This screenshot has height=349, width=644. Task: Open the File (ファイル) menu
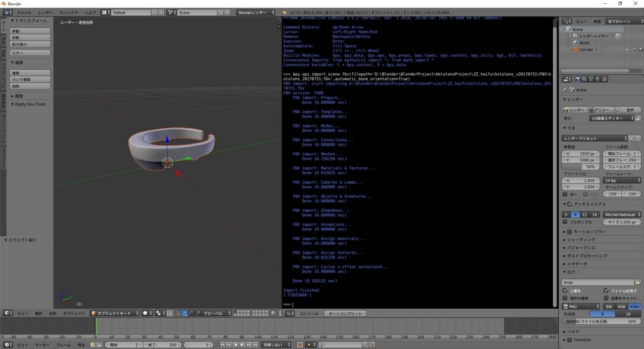click(x=24, y=13)
